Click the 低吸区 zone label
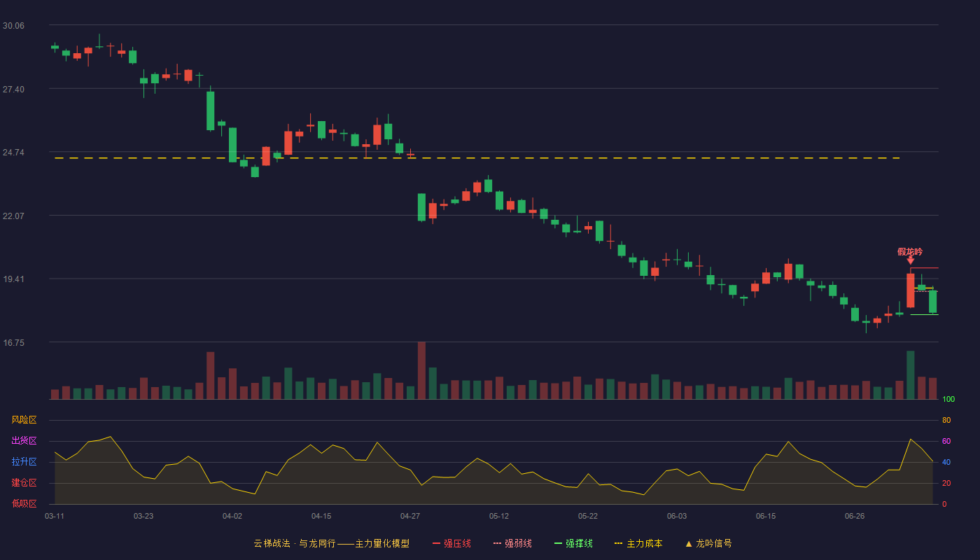Screen dimensions: 980x560 coord(24,503)
